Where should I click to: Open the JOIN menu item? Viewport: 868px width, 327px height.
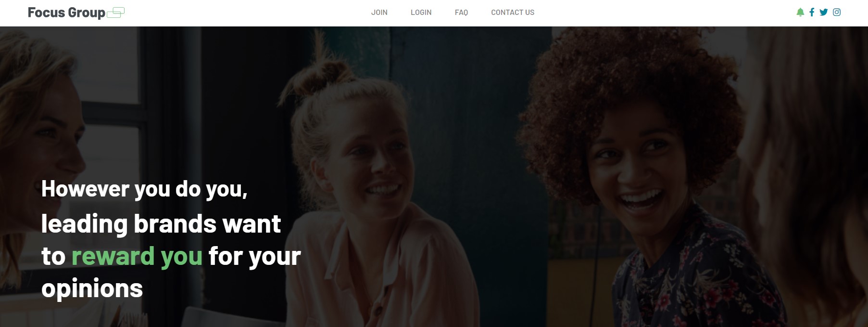(x=379, y=13)
